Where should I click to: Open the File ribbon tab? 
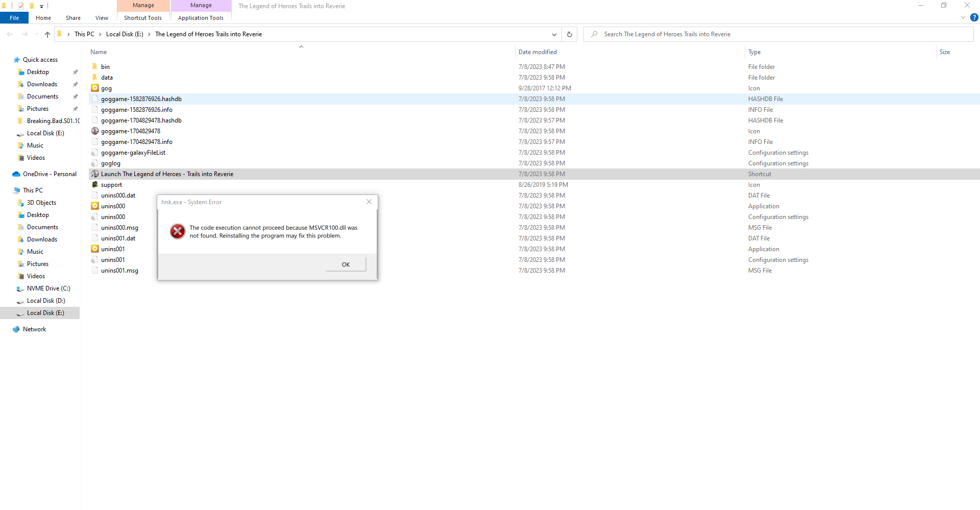[x=14, y=18]
